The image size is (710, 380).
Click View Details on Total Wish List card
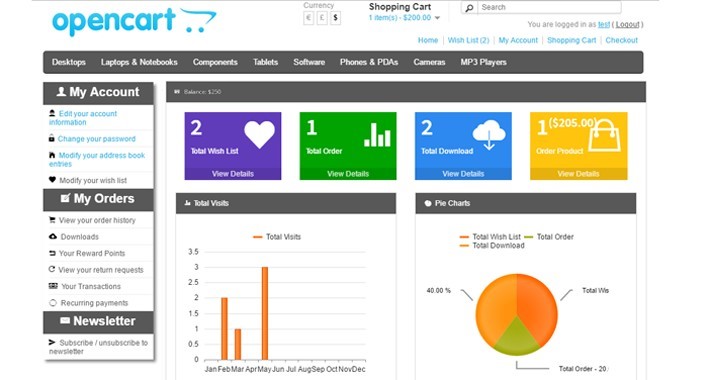233,173
